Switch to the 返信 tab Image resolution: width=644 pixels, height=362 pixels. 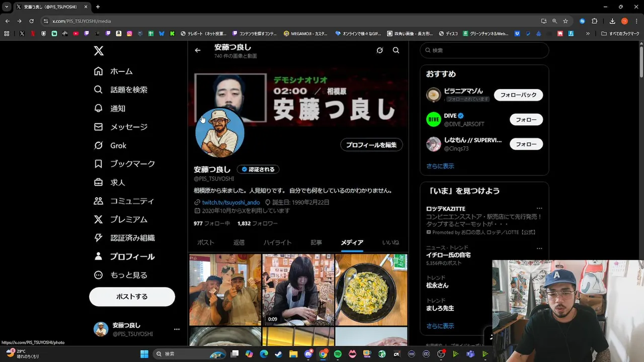[x=239, y=242]
